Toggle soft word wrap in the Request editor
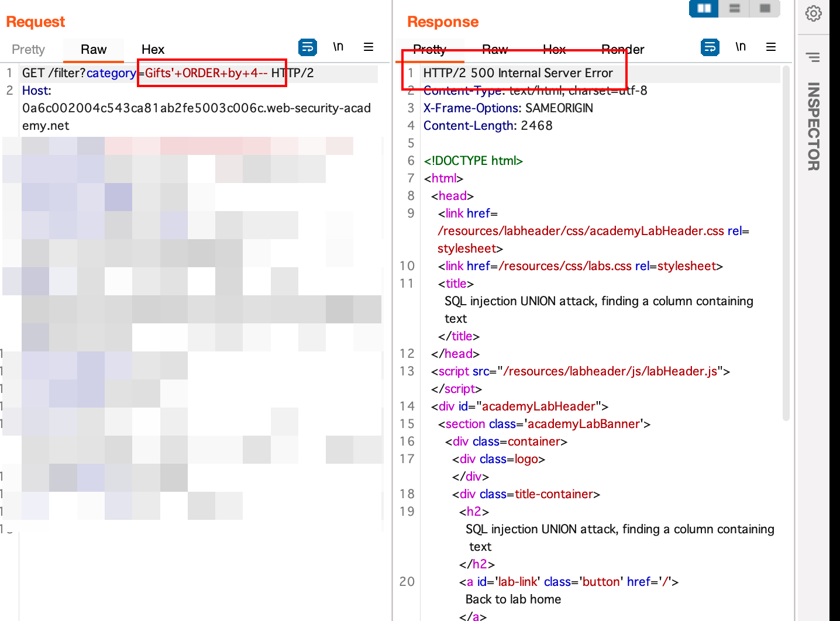The image size is (840, 621). pyautogui.click(x=308, y=47)
